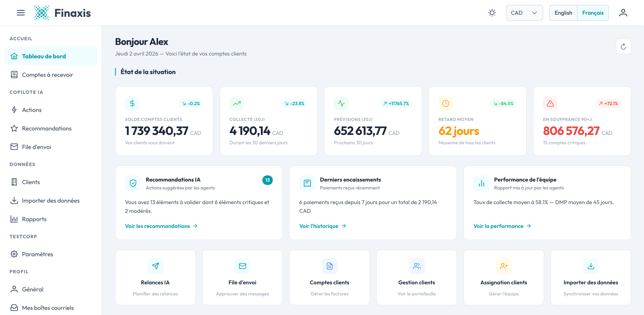Viewport: 644px width, 315px height.
Task: Click the trending-up icon on Collecté card
Action: pos(237,103)
